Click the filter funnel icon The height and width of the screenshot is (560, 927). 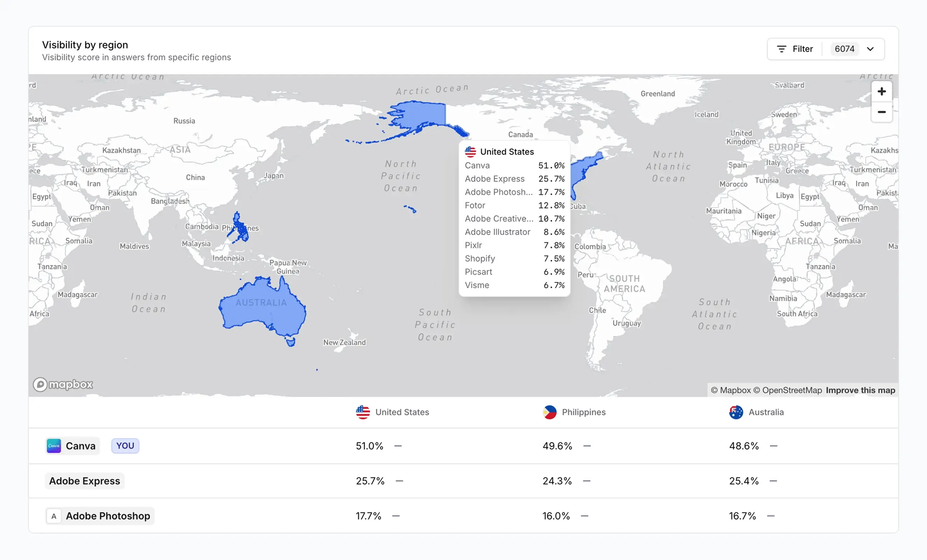tap(781, 49)
